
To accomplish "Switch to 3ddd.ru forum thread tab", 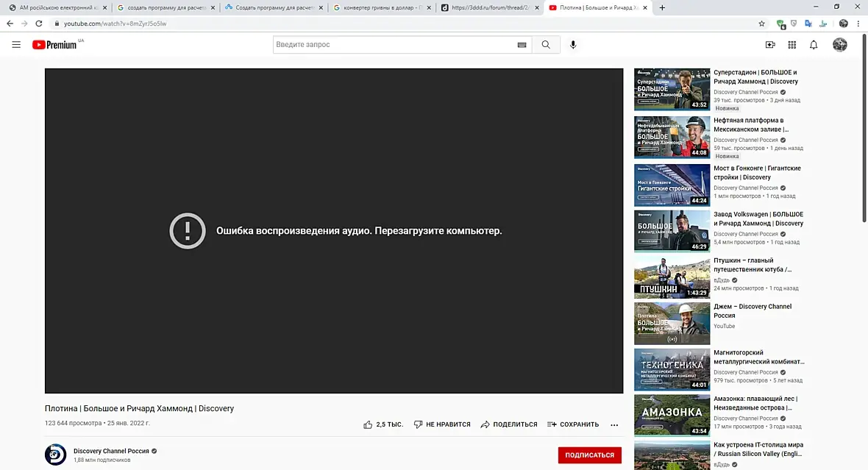I will 489,8.
